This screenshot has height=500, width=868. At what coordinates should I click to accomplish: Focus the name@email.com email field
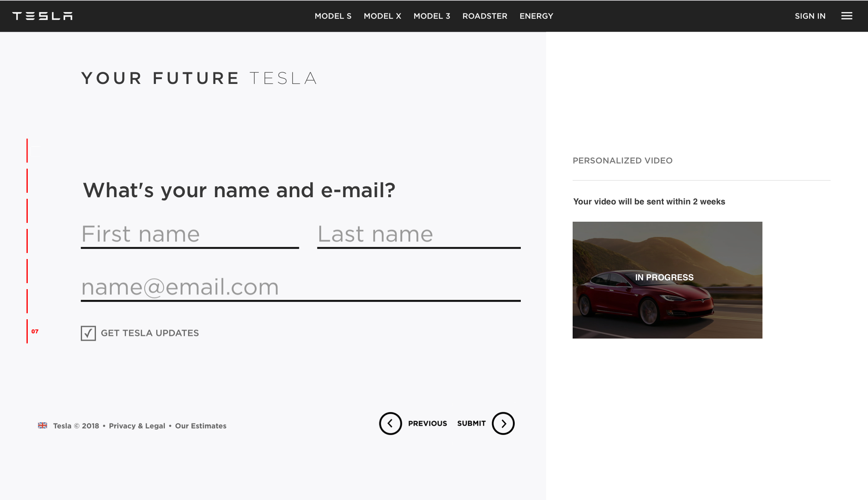pyautogui.click(x=301, y=288)
